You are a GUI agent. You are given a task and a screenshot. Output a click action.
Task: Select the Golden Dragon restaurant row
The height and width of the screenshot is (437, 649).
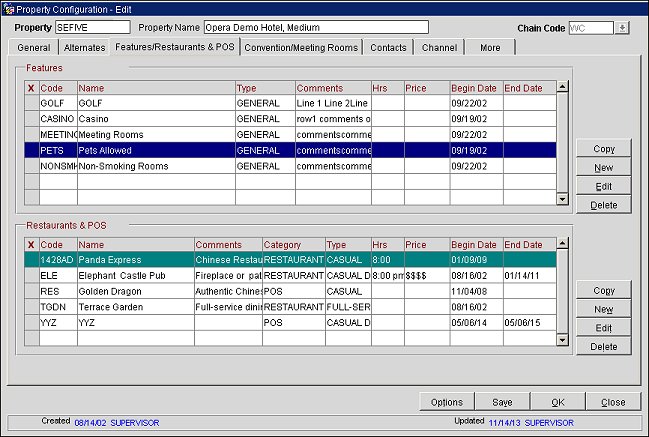coord(135,291)
